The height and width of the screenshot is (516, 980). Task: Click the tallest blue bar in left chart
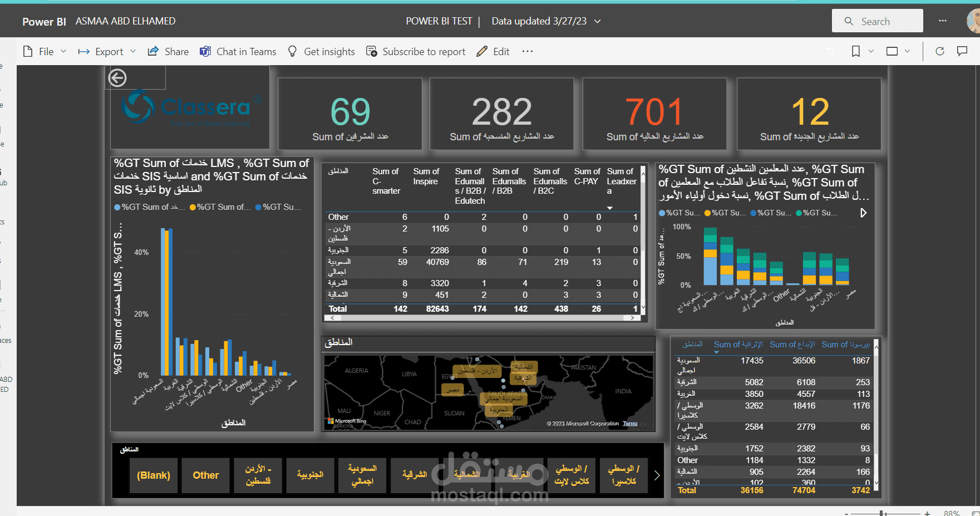tap(163, 302)
